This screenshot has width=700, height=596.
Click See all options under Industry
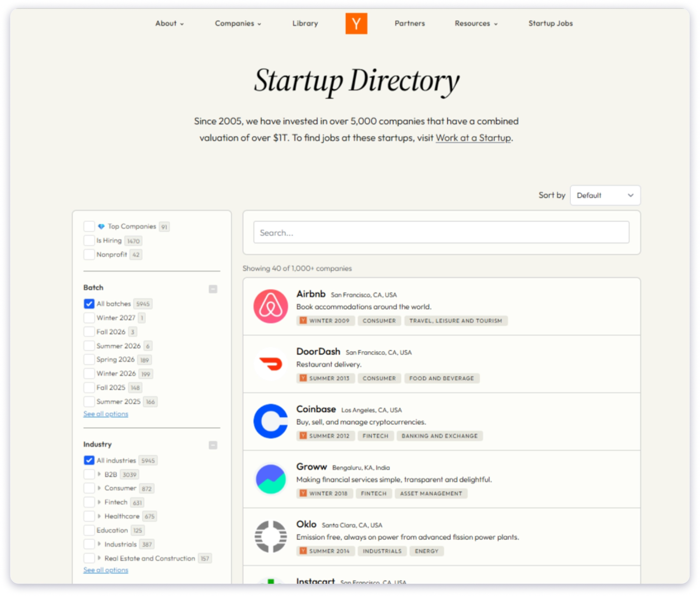tap(106, 570)
